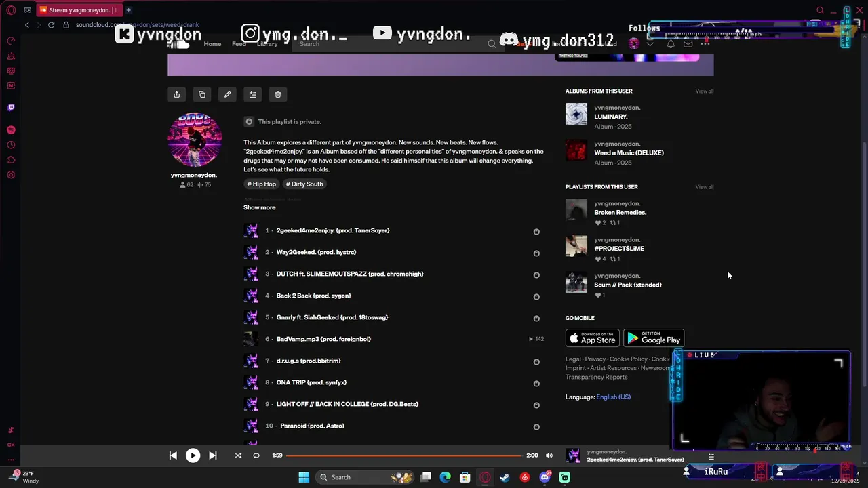
Task: Play the current track
Action: click(193, 455)
